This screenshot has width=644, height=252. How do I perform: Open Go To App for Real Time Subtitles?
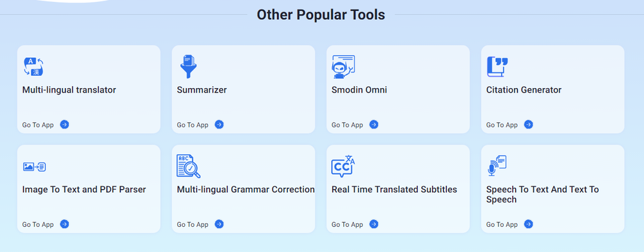click(x=355, y=224)
